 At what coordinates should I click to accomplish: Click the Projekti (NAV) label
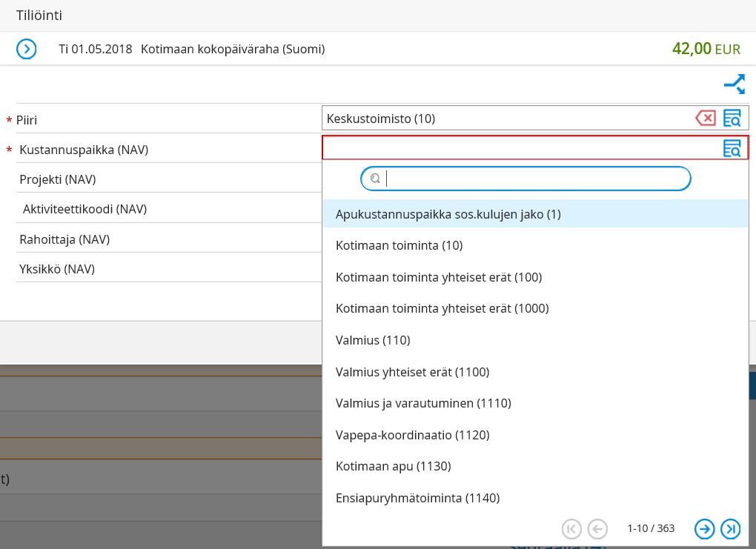point(58,179)
